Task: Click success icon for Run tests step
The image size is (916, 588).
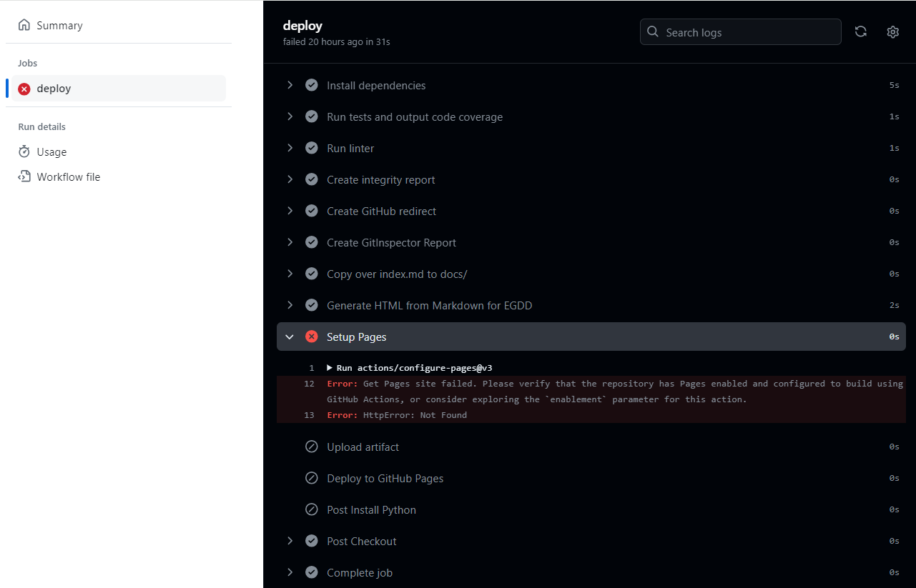Action: (312, 116)
